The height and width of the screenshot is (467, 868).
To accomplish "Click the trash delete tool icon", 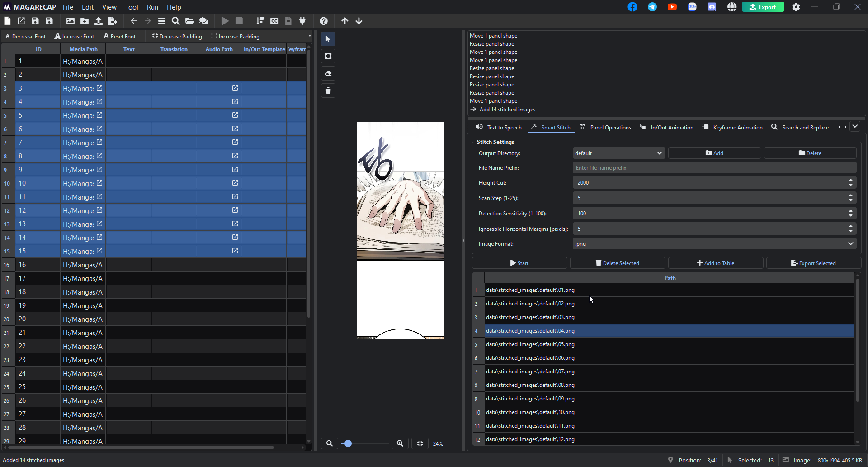I will click(x=328, y=91).
